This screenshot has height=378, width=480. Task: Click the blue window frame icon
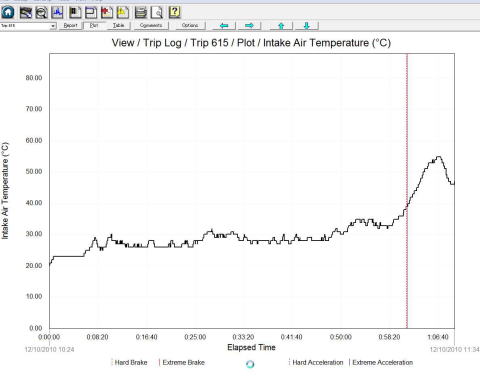point(91,13)
